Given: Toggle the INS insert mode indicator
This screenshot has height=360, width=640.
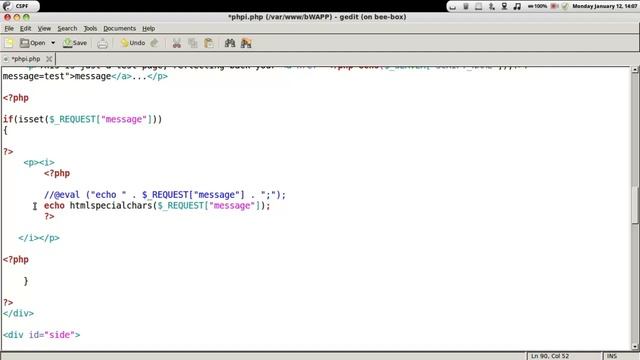Looking at the screenshot, I should pyautogui.click(x=611, y=356).
